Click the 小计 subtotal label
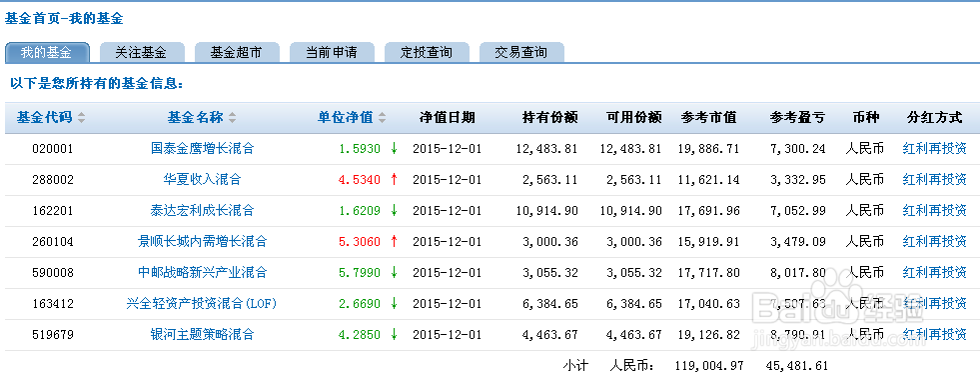The height and width of the screenshot is (373, 980). click(575, 365)
